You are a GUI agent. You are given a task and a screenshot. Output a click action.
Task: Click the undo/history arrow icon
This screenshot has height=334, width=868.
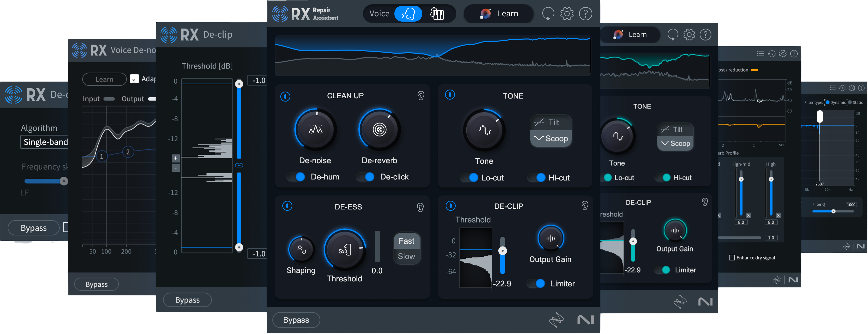tap(548, 13)
